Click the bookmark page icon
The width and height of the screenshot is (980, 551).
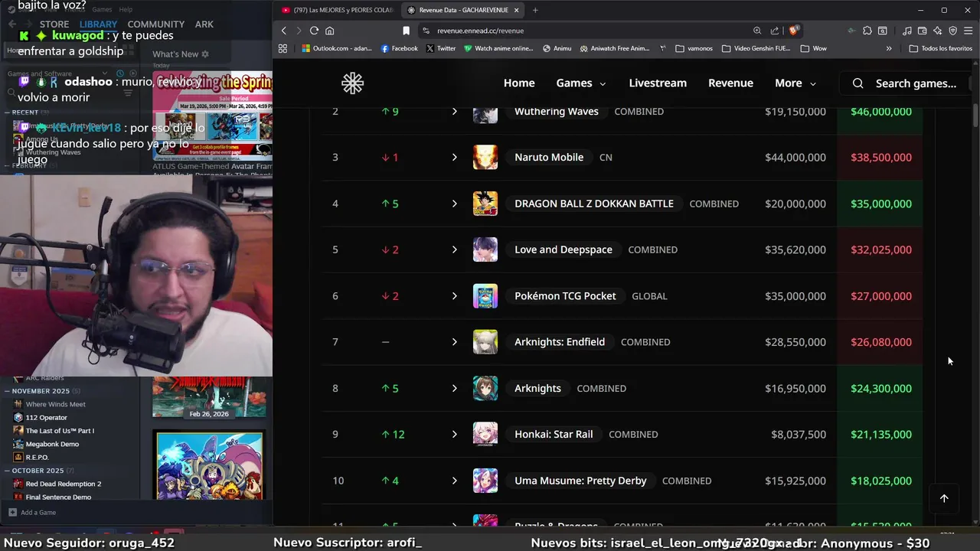[406, 31]
